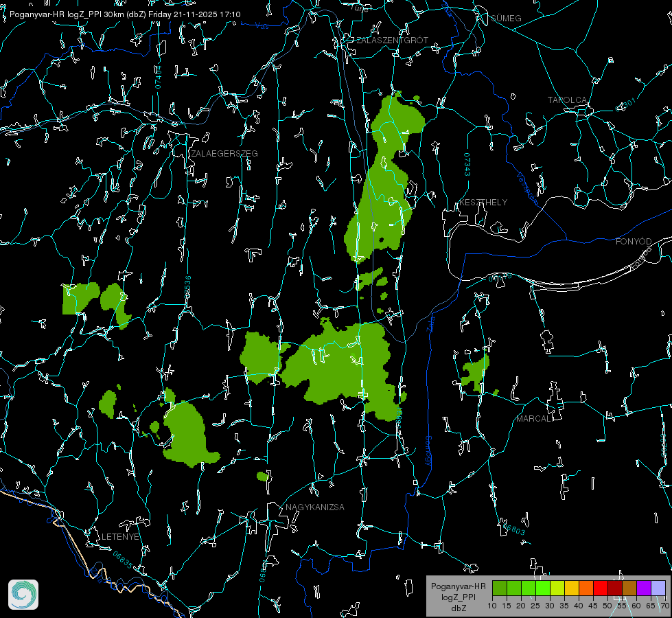Pick the green 15–20 dBZ legend swatch
The image size is (672, 618).
point(514,588)
